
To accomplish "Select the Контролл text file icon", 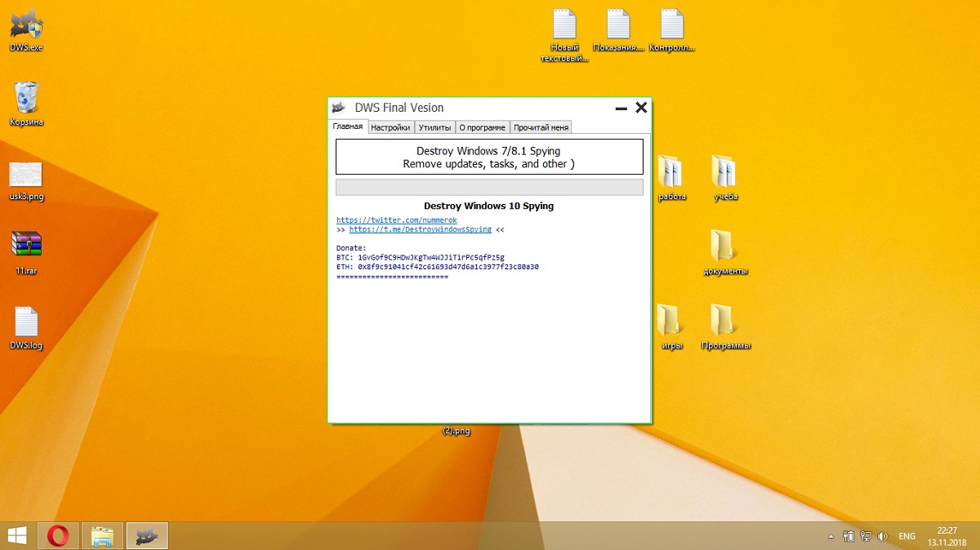I will [672, 30].
